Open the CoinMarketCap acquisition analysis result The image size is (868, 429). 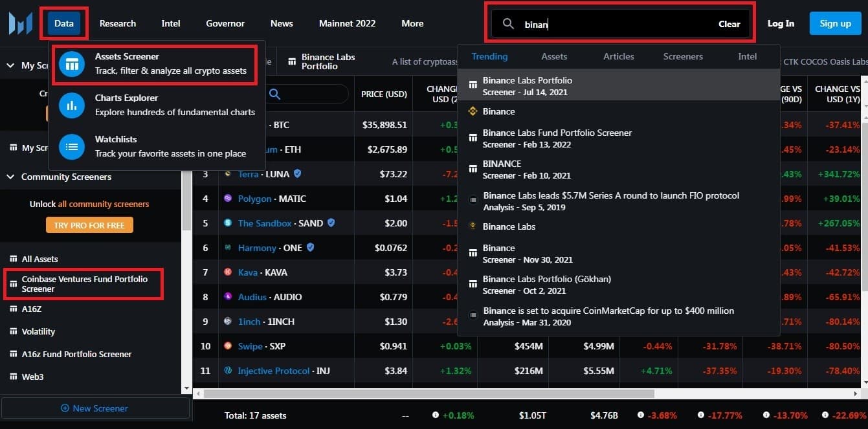pos(618,316)
